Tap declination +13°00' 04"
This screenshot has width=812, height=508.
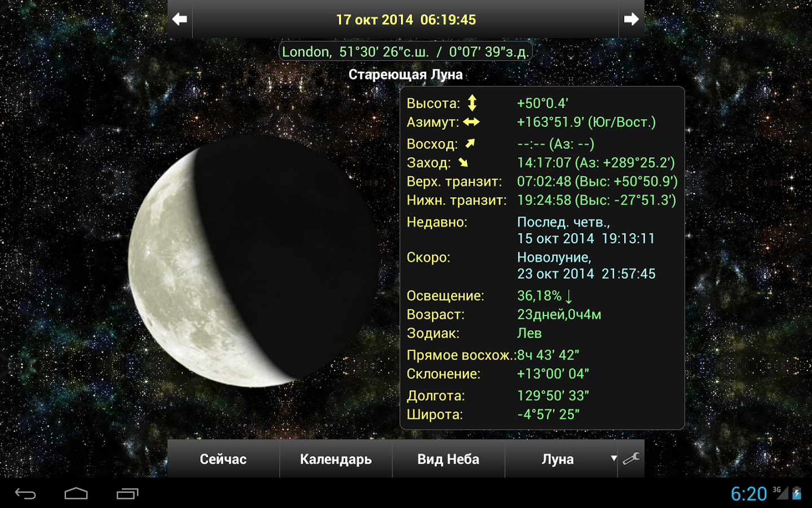(553, 374)
